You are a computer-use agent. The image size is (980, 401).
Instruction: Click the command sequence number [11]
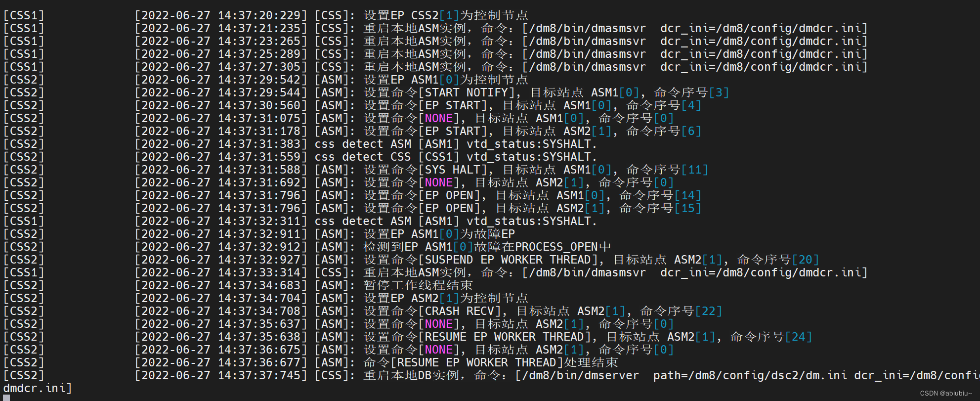pyautogui.click(x=695, y=170)
